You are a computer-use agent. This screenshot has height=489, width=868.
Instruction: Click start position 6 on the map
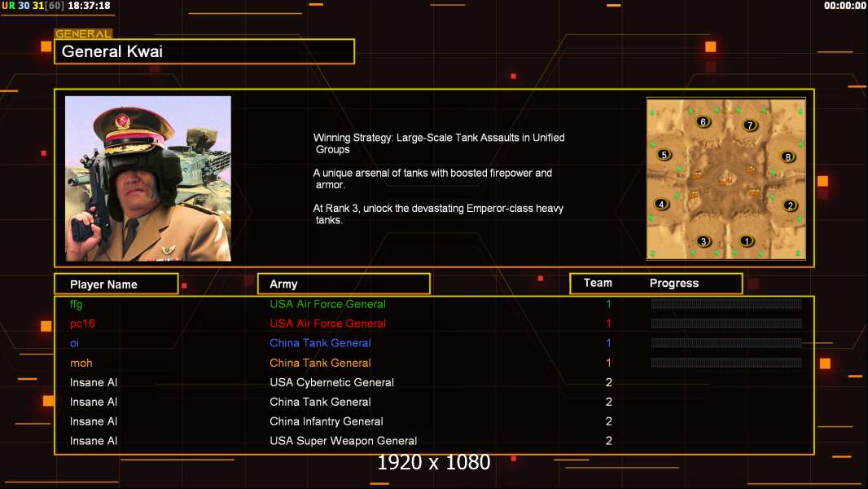point(703,121)
